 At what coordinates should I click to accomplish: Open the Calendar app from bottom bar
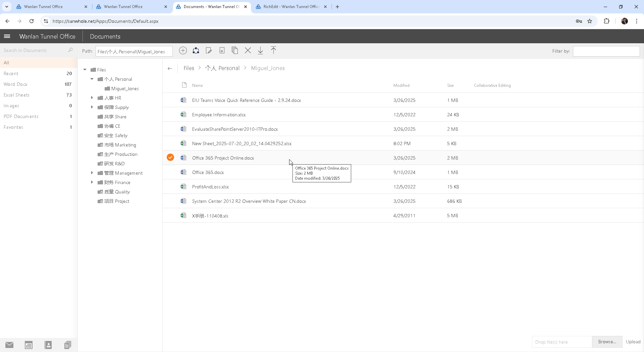coord(29,345)
